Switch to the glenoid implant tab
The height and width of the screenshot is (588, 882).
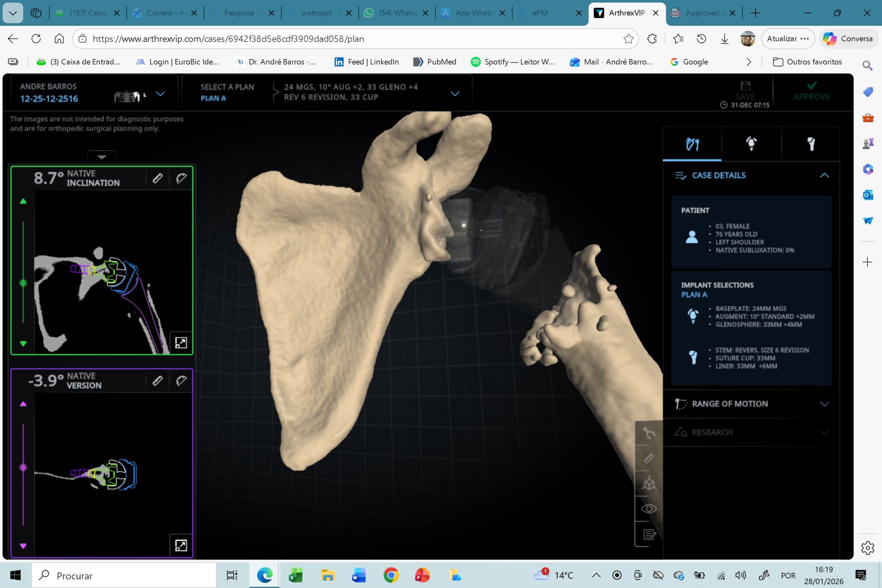coord(751,144)
